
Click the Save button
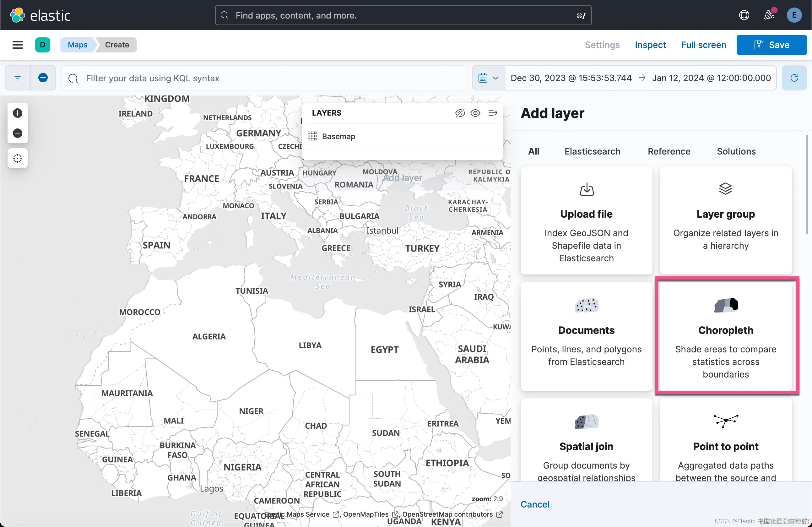point(771,45)
